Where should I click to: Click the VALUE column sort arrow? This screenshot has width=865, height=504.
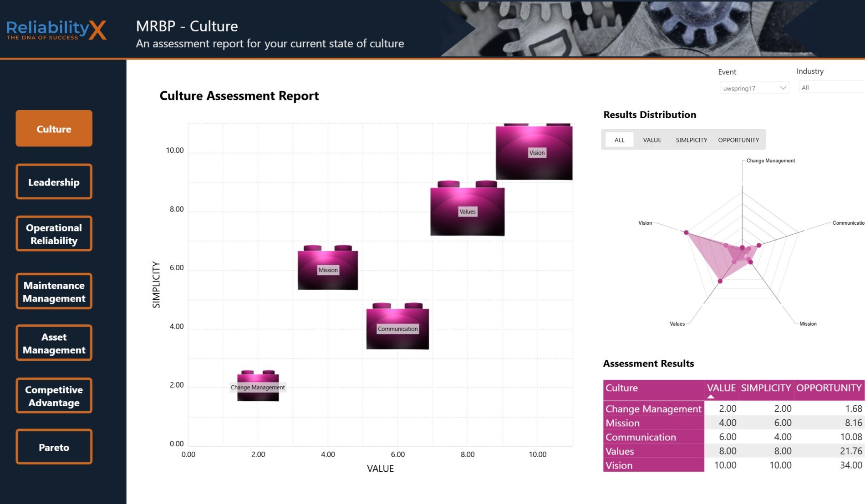click(x=711, y=397)
